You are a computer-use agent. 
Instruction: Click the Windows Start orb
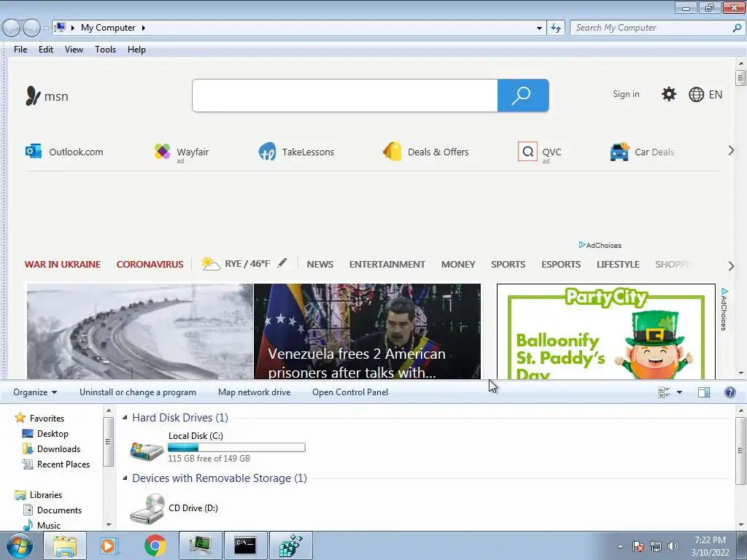pos(20,545)
